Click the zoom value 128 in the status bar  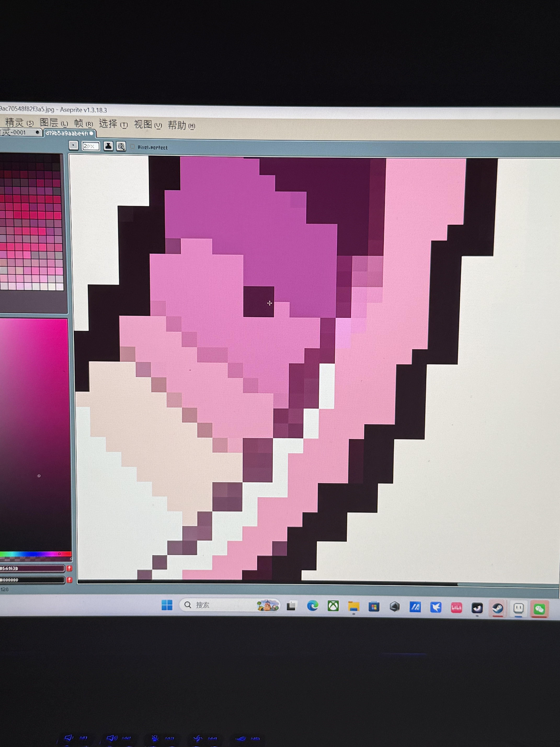[5, 589]
